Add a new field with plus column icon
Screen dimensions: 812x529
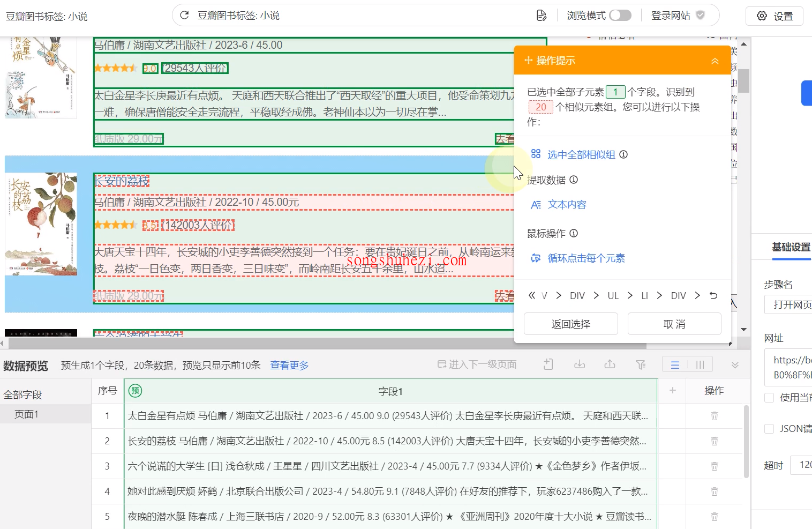673,391
